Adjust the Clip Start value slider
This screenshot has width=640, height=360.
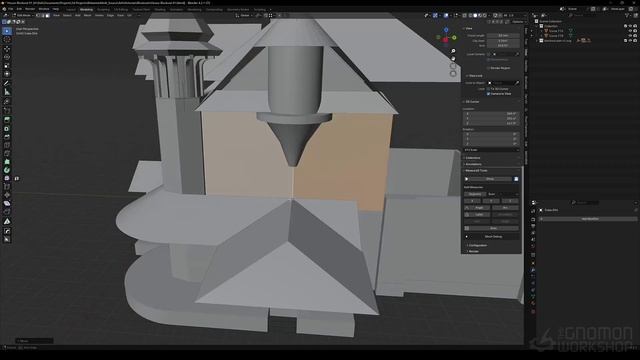(503, 41)
